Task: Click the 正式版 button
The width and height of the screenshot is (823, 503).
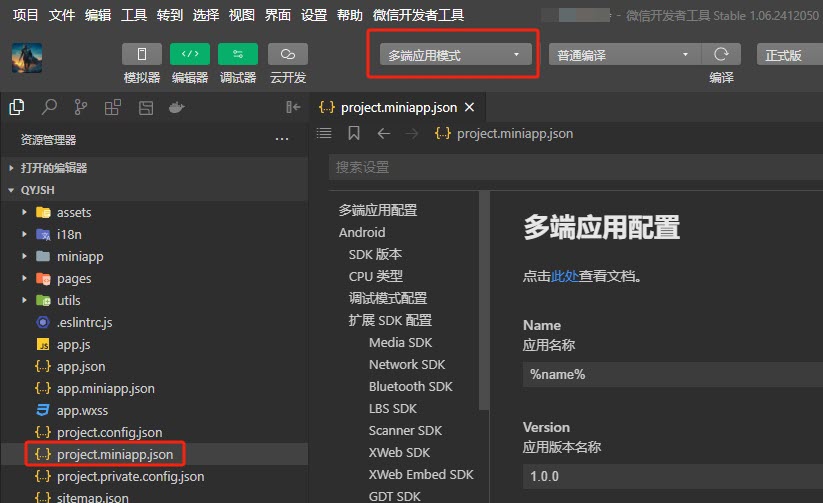Action: (x=789, y=55)
